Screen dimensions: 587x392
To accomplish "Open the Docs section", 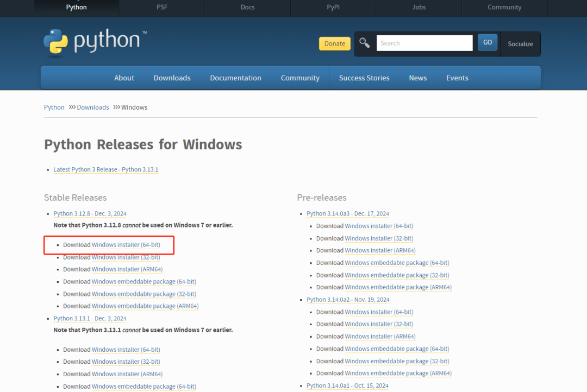I will pyautogui.click(x=247, y=7).
